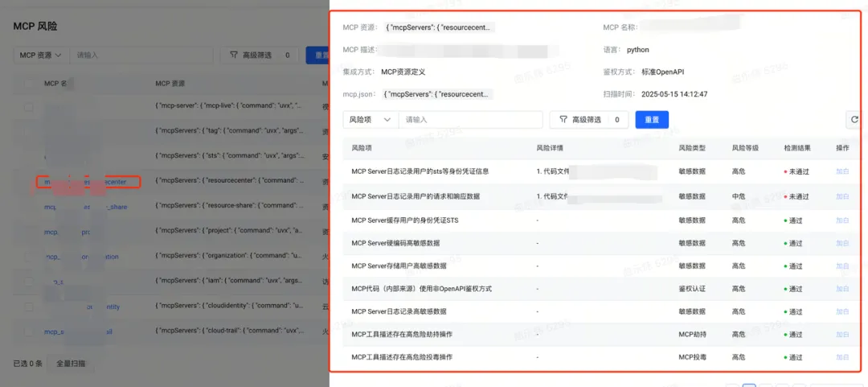Tick the select-all checkbox in list header
868x387 pixels.
(x=29, y=84)
